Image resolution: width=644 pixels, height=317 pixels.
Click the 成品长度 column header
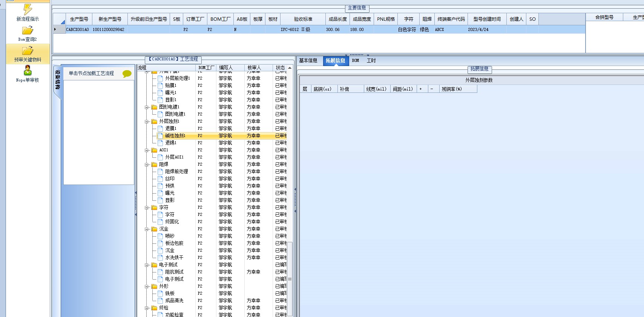pos(337,19)
